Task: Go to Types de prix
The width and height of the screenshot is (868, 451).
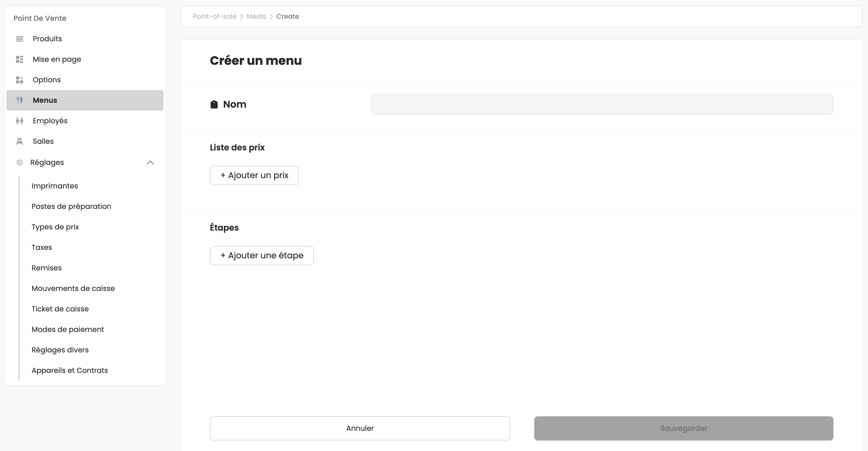Action: tap(55, 227)
